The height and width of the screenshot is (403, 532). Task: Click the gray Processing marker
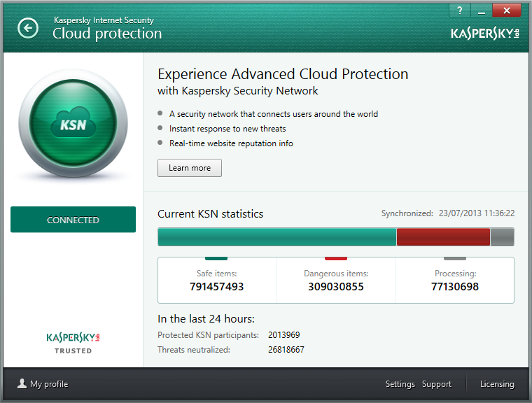click(x=455, y=258)
